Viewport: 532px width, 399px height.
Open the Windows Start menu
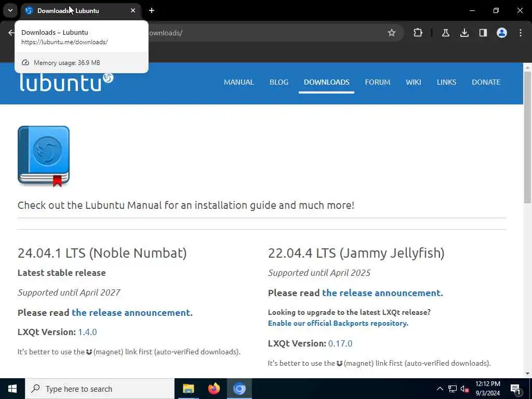pyautogui.click(x=12, y=389)
